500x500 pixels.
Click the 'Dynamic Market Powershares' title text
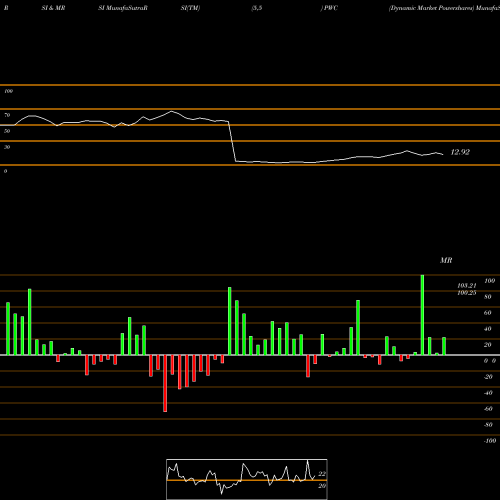click(x=432, y=8)
